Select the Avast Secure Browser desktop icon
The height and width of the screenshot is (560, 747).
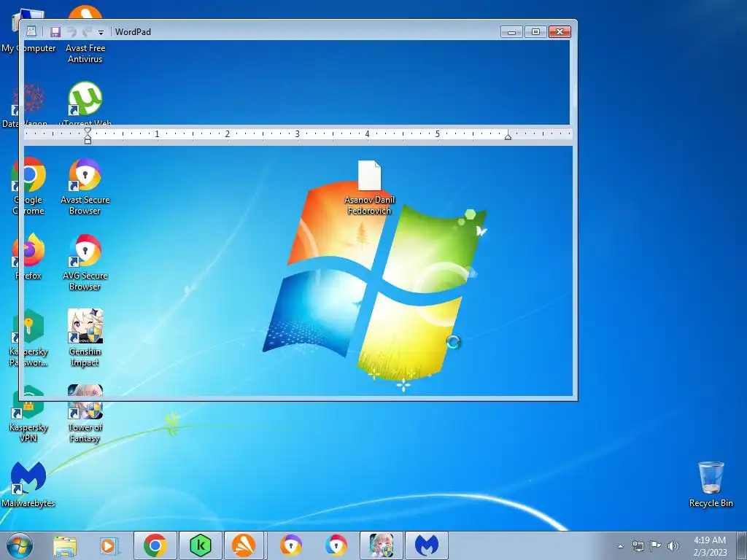tap(85, 187)
